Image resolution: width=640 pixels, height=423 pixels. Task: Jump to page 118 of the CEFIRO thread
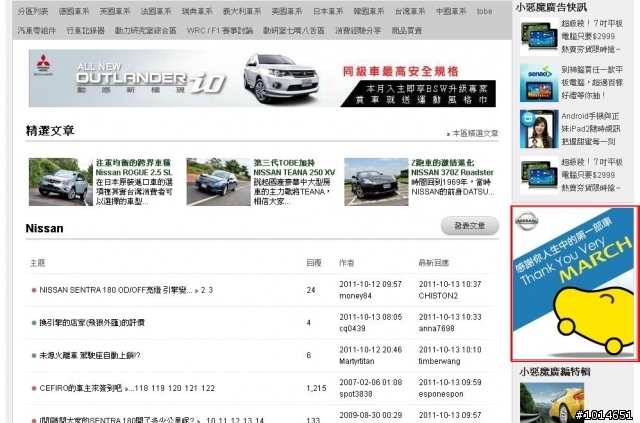tap(141, 388)
